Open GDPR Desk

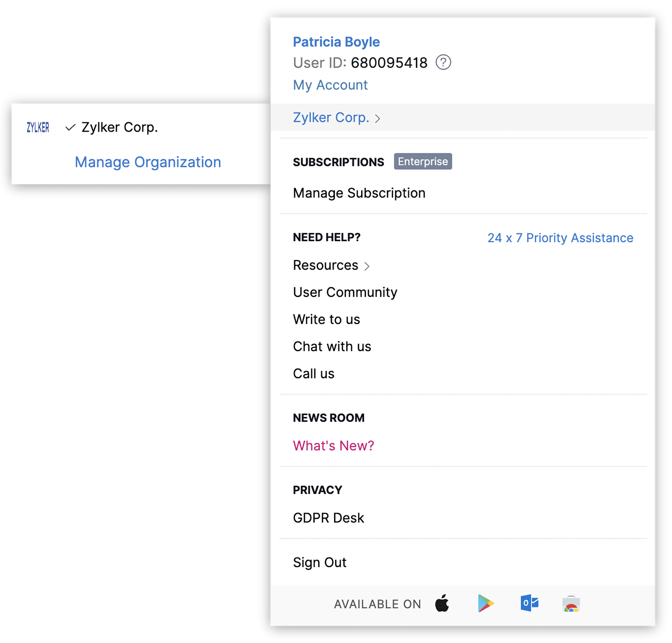(x=328, y=518)
